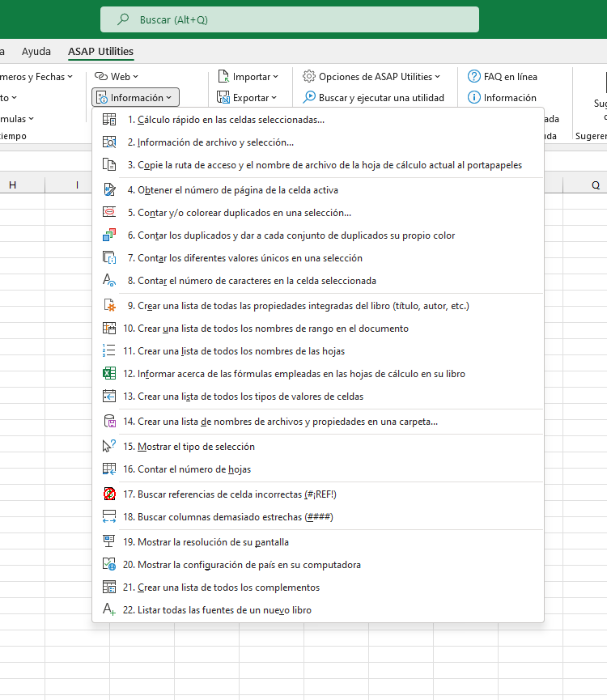Click the quick calculation icon for item 1
This screenshot has width=607, height=700.
click(109, 120)
